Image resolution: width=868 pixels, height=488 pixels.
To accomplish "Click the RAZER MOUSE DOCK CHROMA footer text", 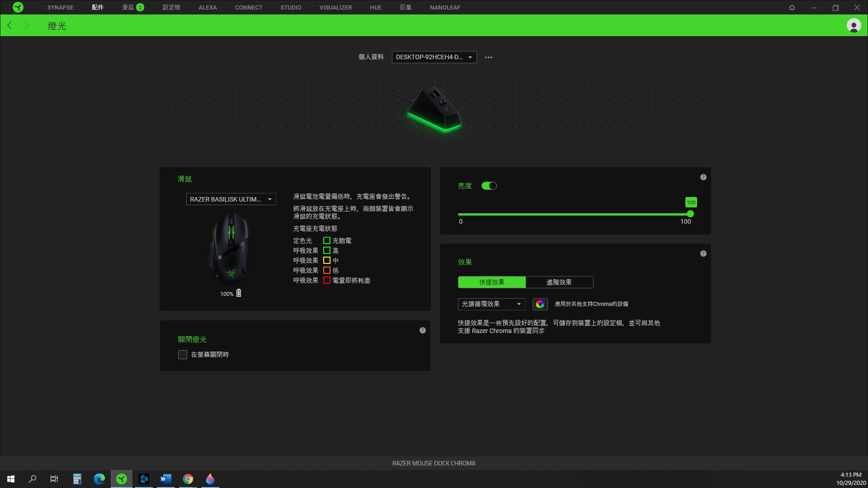I will tap(434, 463).
